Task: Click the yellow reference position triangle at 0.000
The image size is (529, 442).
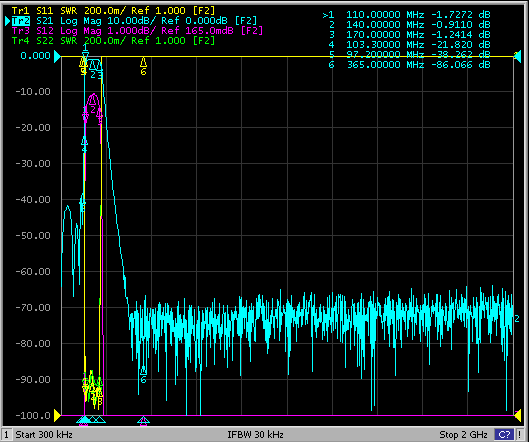Action: pos(58,56)
